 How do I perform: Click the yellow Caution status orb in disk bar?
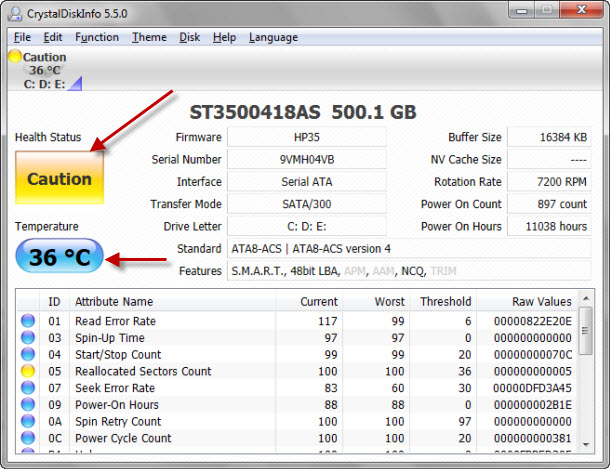click(x=15, y=56)
